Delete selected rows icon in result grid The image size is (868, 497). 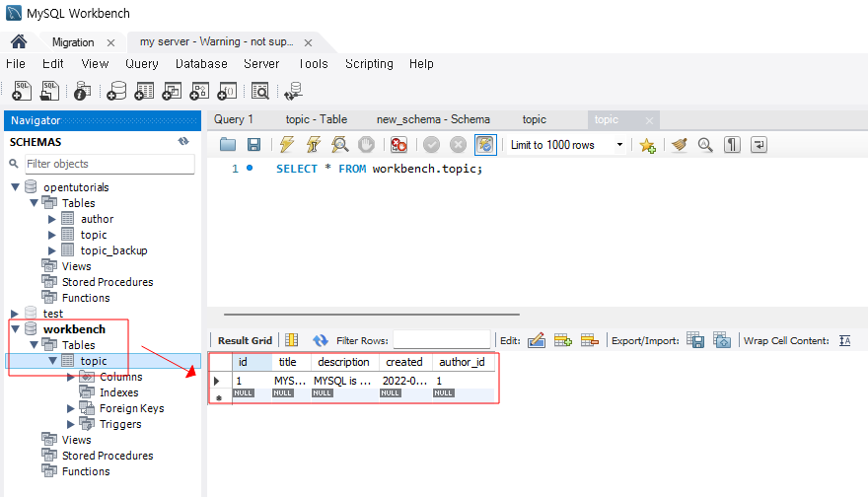[x=590, y=340]
